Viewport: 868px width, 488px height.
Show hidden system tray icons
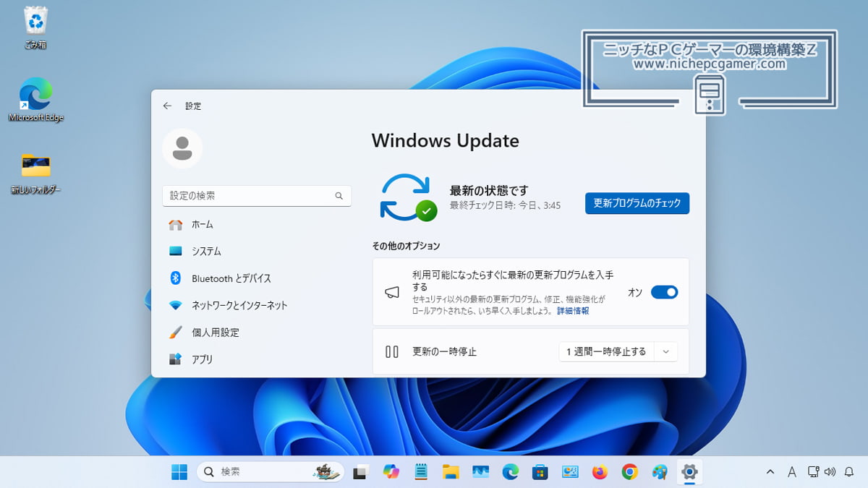(770, 472)
